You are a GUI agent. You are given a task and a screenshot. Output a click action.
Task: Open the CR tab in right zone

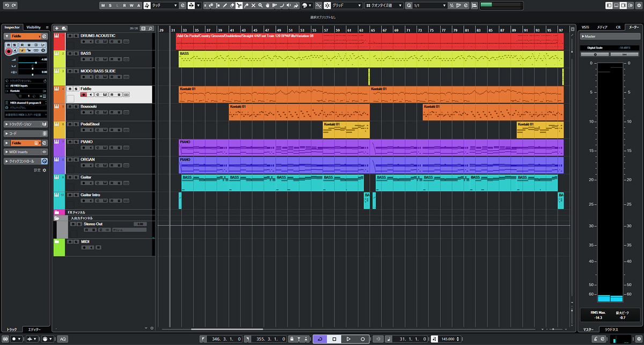618,27
